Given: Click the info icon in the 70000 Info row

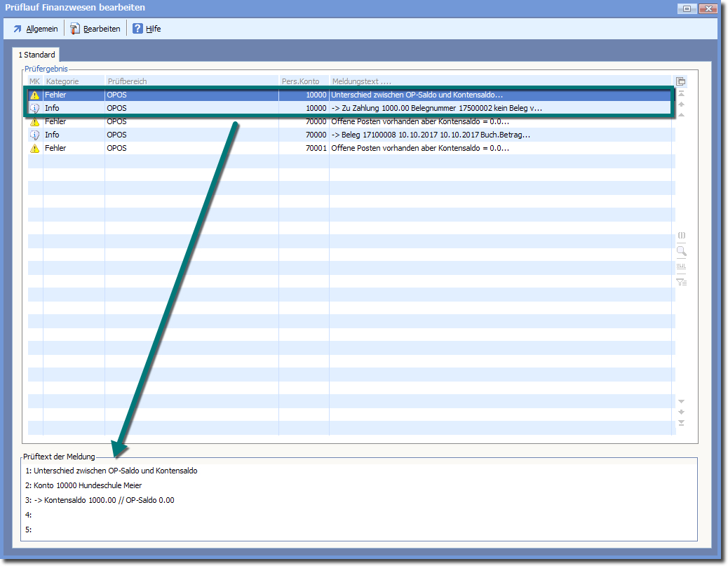Looking at the screenshot, I should click(x=34, y=135).
